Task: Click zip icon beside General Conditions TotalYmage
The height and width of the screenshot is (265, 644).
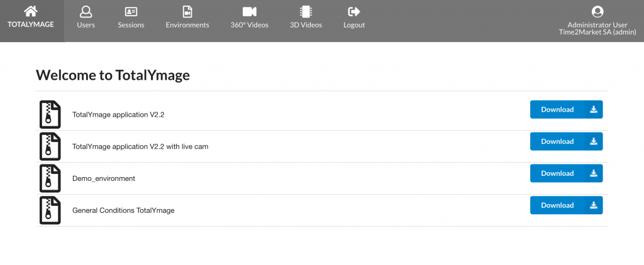Action: (x=50, y=210)
